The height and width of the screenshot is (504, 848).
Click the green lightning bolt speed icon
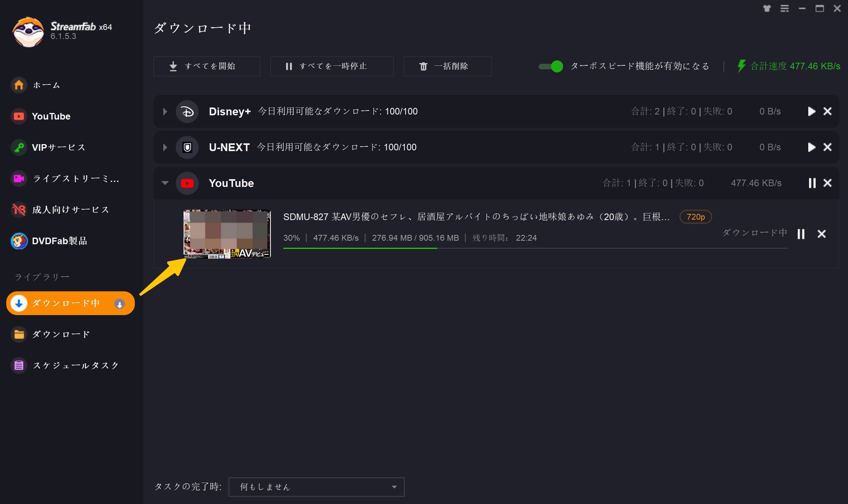(x=742, y=66)
